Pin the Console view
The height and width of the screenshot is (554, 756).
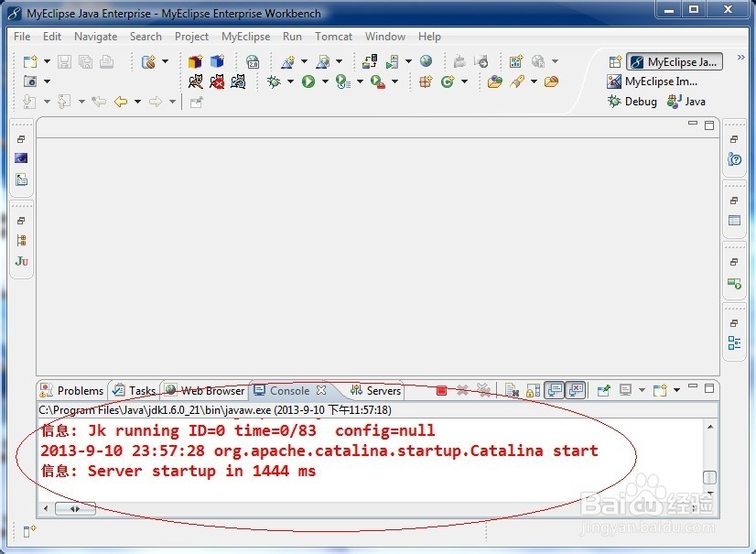(x=603, y=390)
